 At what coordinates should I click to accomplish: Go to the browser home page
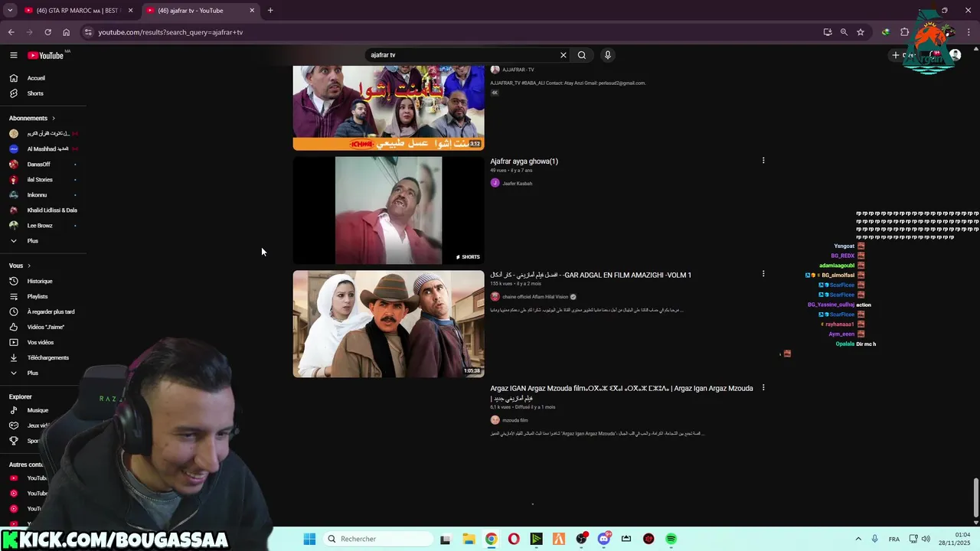click(66, 32)
